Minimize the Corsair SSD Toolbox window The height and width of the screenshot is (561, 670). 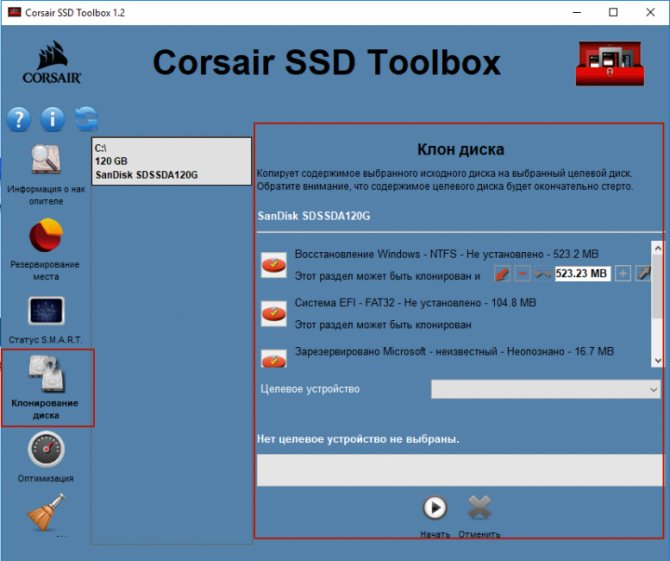pos(577,12)
